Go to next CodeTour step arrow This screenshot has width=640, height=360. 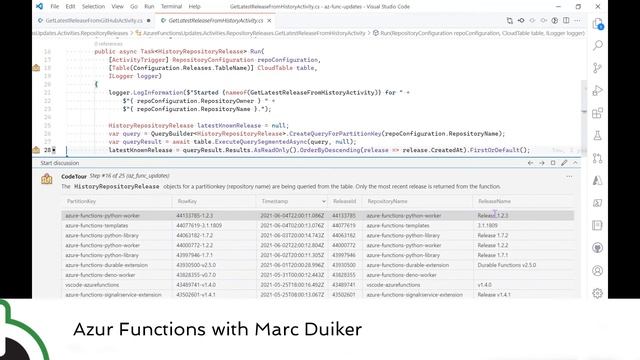click(542, 163)
